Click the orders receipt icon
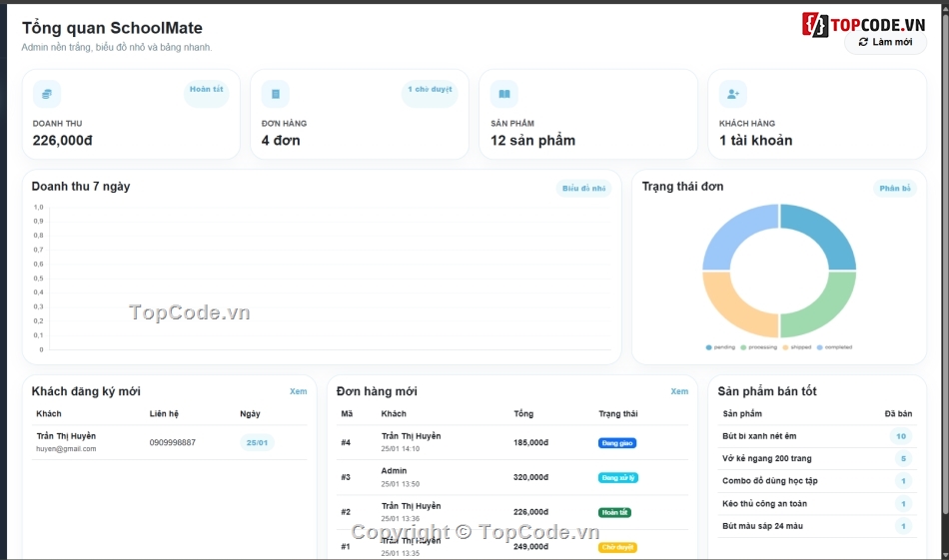Viewport: 949px width, 560px height. (276, 94)
